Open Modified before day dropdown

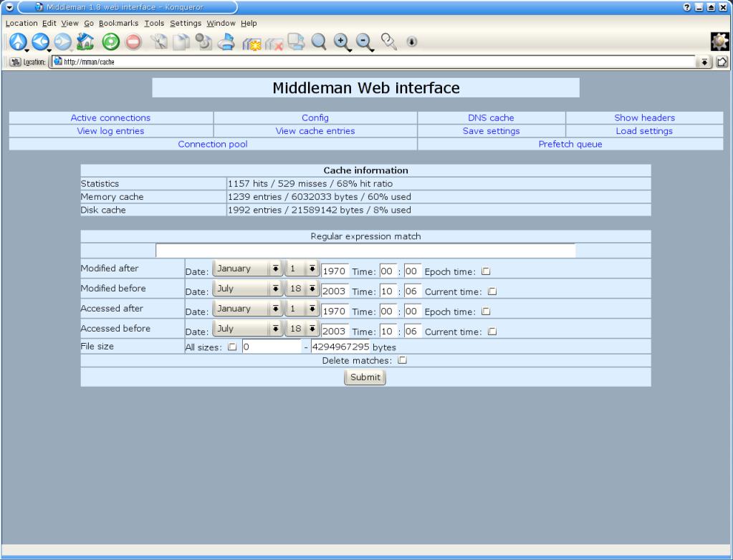(x=302, y=289)
